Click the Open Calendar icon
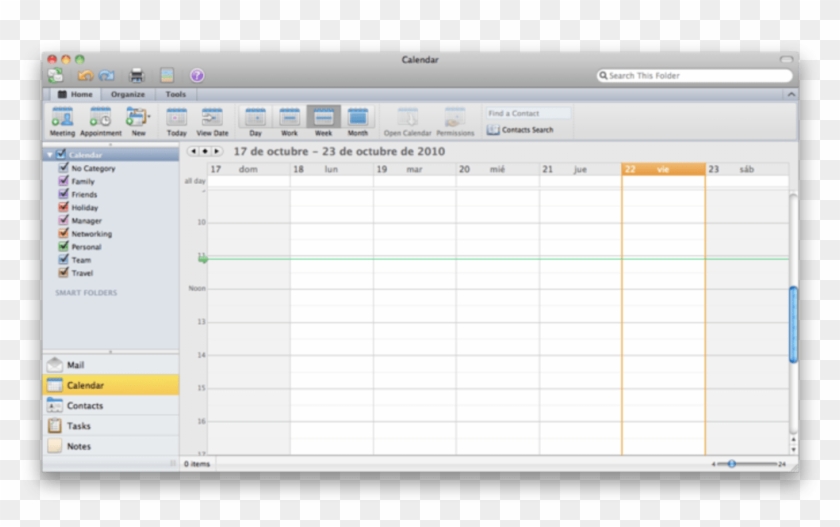This screenshot has height=527, width=840. 407,117
